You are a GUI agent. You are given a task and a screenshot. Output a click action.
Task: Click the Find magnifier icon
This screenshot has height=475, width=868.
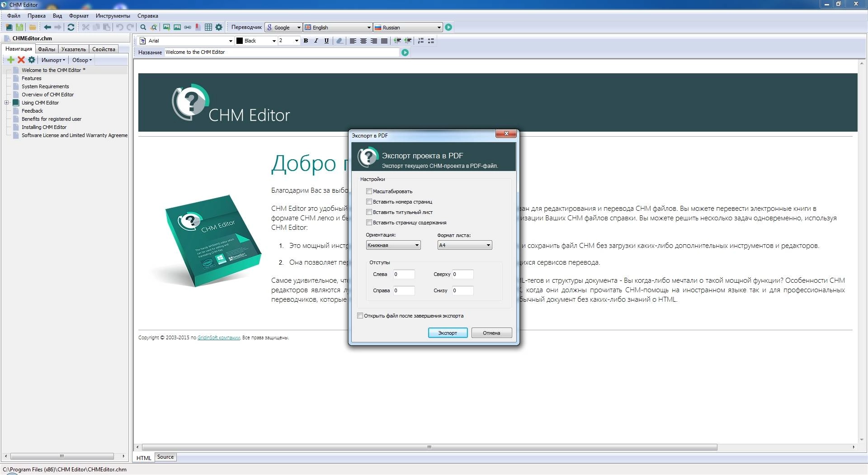(x=143, y=27)
